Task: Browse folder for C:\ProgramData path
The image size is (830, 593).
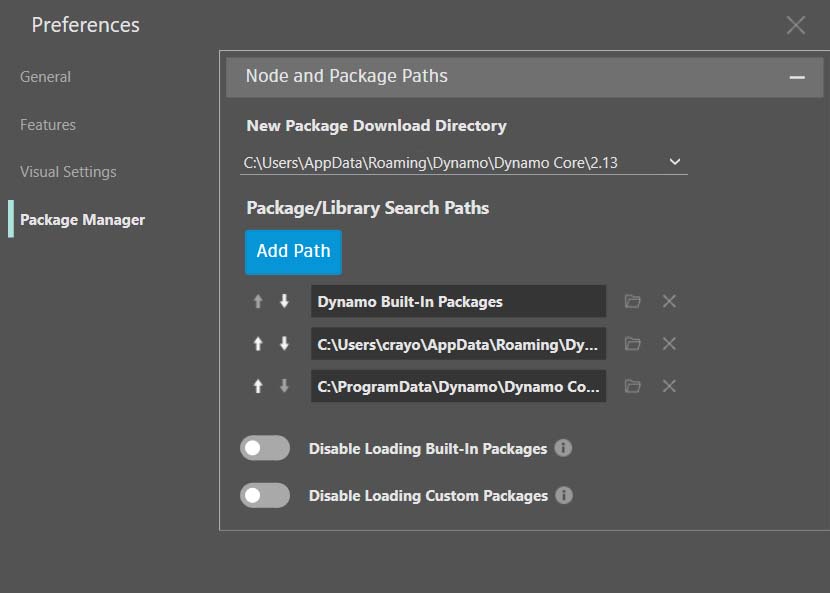Action: tap(633, 386)
